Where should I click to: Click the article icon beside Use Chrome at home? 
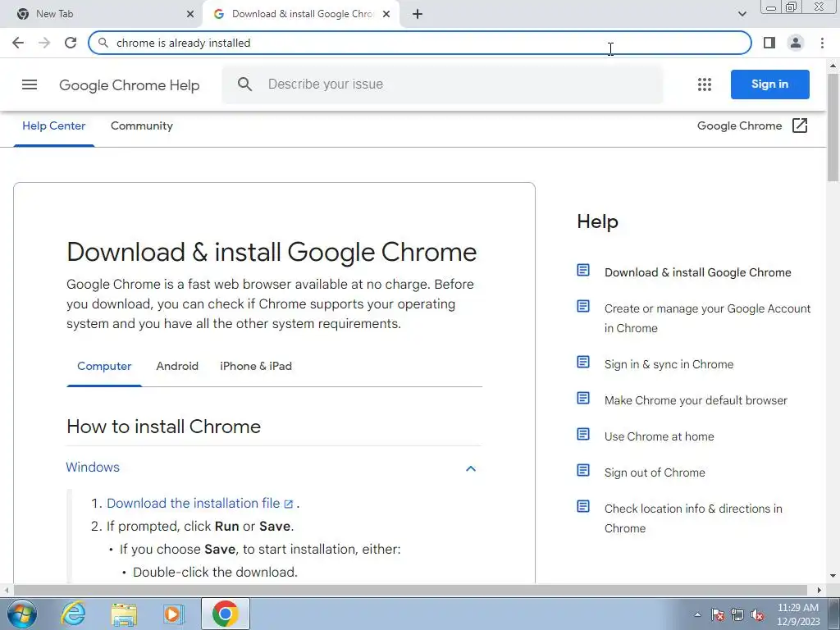point(583,434)
